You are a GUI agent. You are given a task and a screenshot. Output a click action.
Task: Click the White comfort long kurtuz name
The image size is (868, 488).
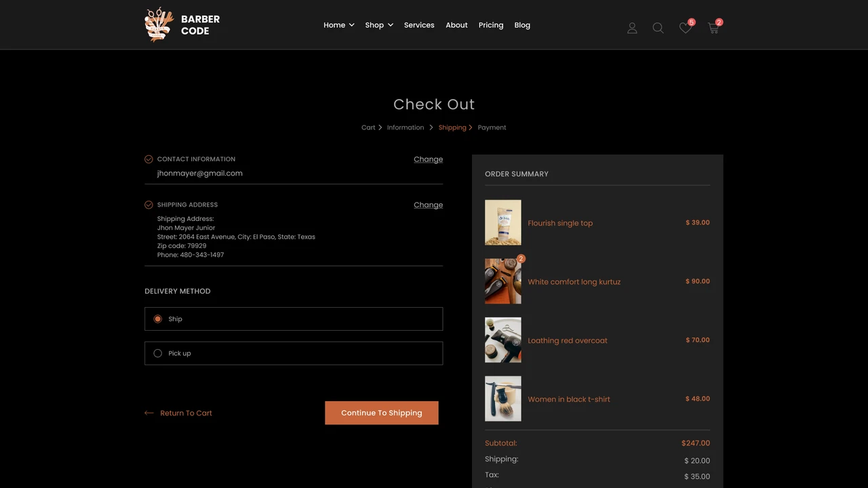(574, 282)
